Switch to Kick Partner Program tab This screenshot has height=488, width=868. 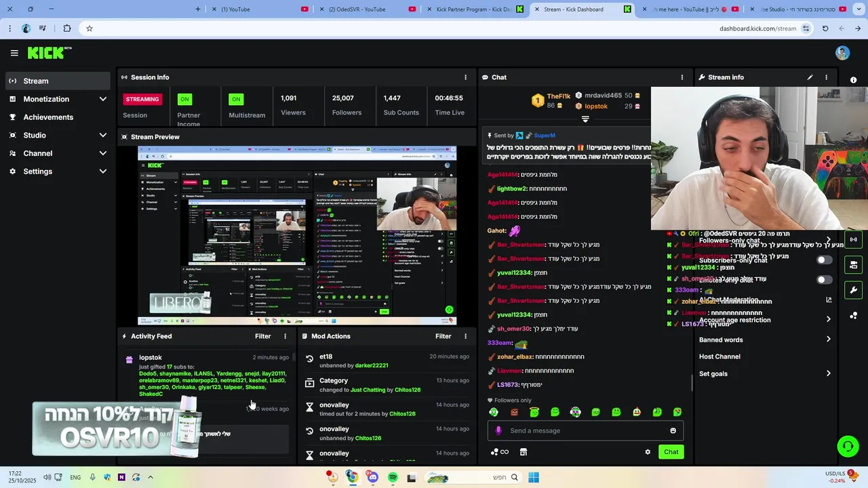tap(475, 9)
